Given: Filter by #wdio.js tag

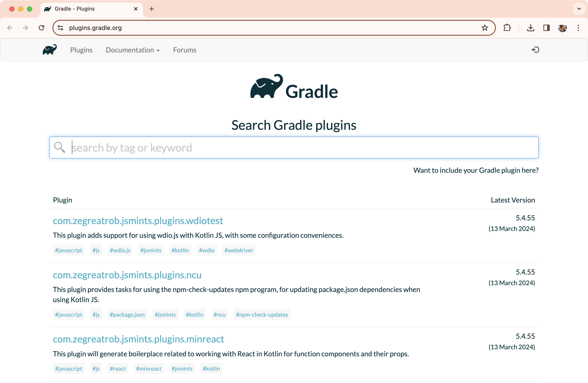Looking at the screenshot, I should click(120, 250).
